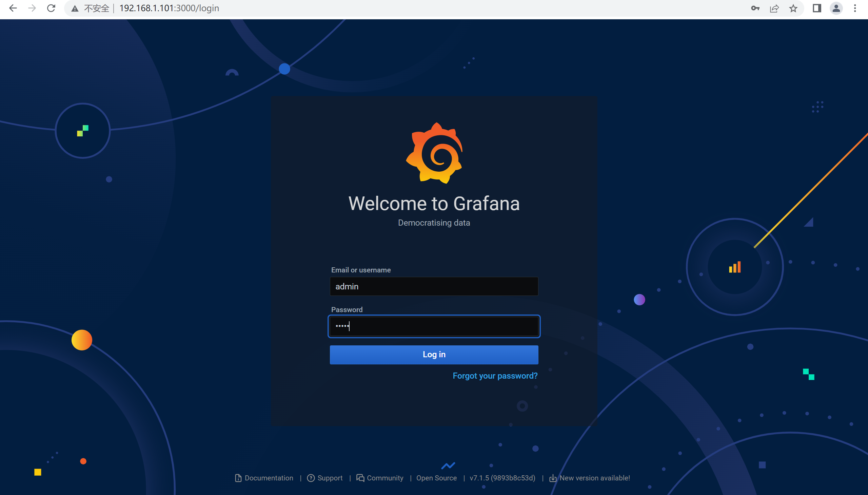
Task: Click Democratising data subtitle
Action: pyautogui.click(x=434, y=223)
